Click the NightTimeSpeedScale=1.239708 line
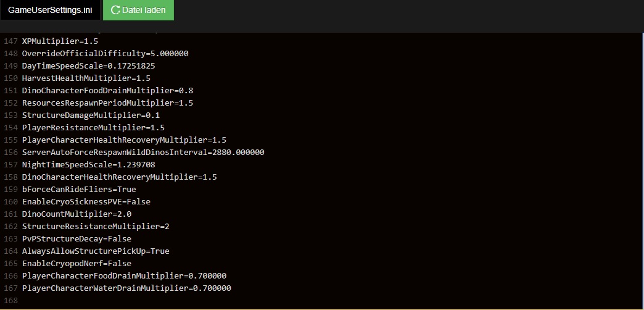This screenshot has width=644, height=310. click(88, 164)
